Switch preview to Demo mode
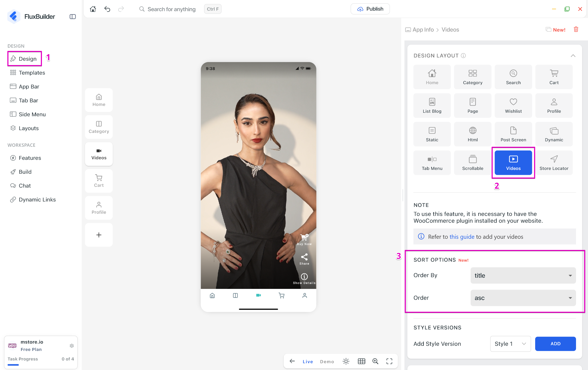The image size is (588, 370). [327, 361]
